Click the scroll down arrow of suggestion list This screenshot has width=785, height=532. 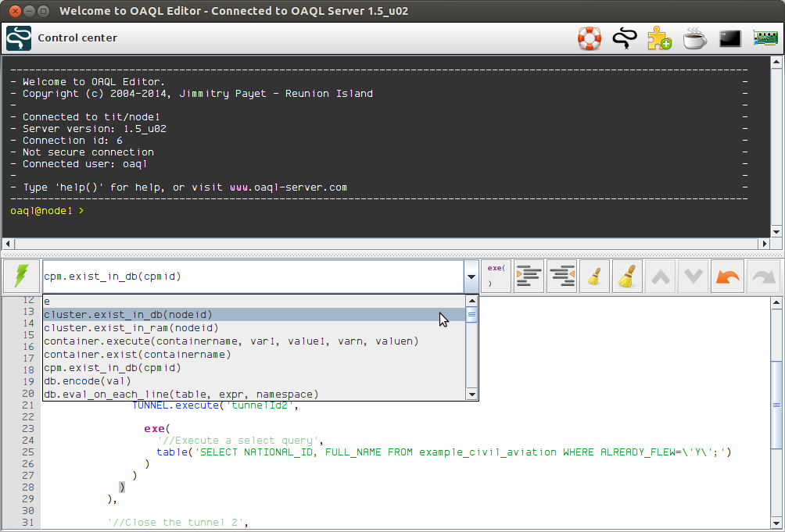click(x=471, y=395)
